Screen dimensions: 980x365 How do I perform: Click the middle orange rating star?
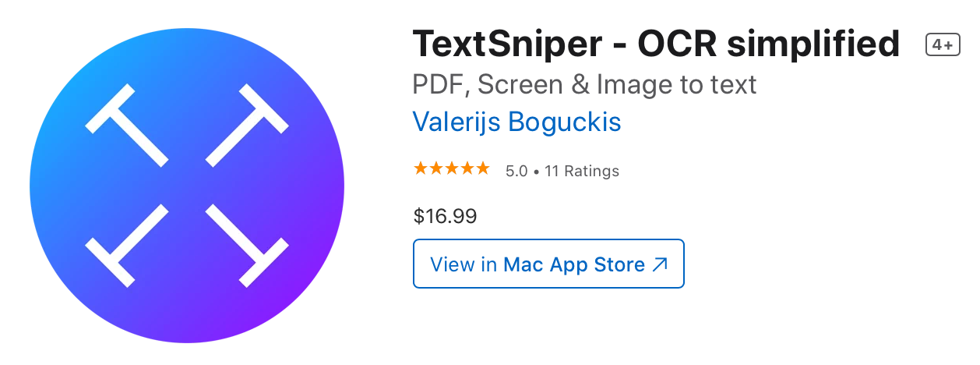click(x=451, y=168)
